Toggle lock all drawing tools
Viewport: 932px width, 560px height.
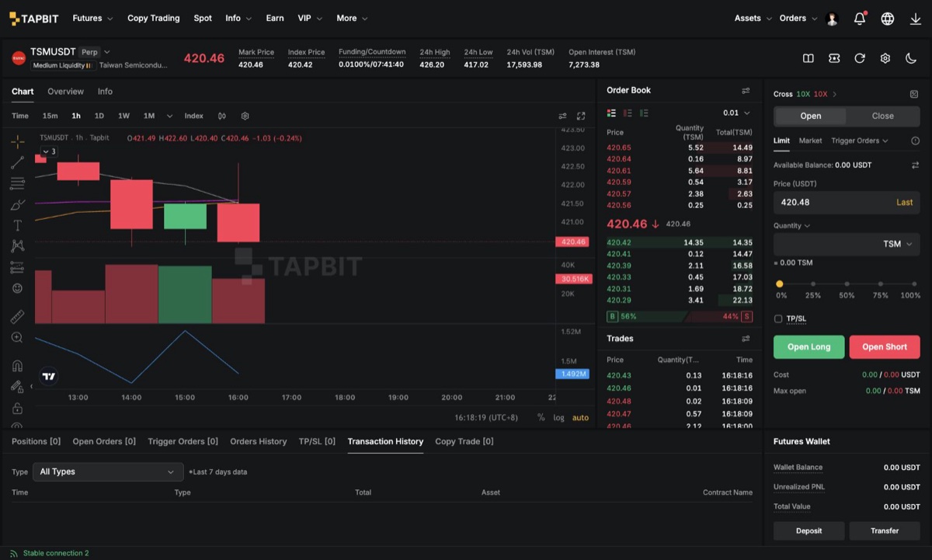17,409
